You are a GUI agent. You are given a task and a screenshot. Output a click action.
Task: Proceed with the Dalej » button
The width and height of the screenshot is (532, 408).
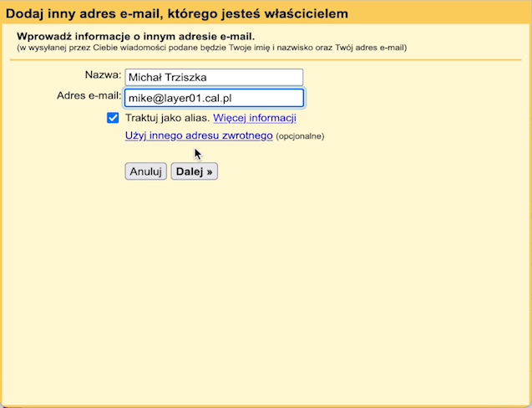(194, 171)
